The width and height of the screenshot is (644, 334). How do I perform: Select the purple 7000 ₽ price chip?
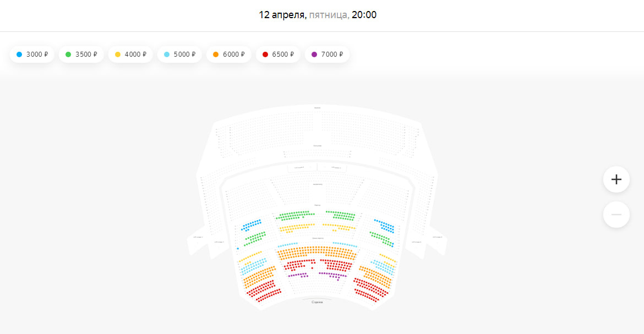(x=327, y=54)
